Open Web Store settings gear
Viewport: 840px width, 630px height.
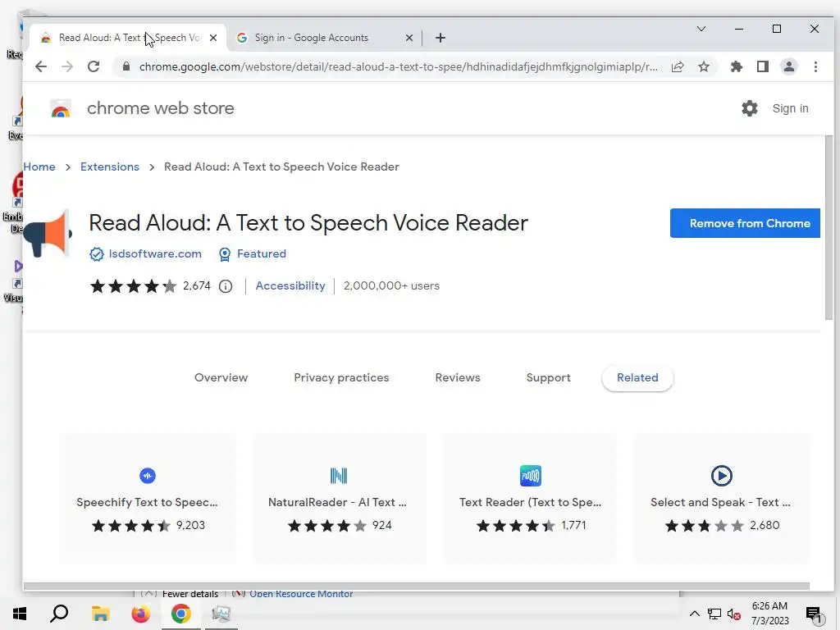[x=750, y=108]
